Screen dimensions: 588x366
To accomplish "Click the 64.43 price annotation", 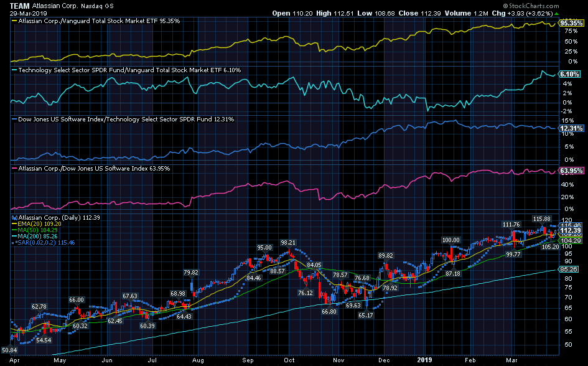I will 184,316.
